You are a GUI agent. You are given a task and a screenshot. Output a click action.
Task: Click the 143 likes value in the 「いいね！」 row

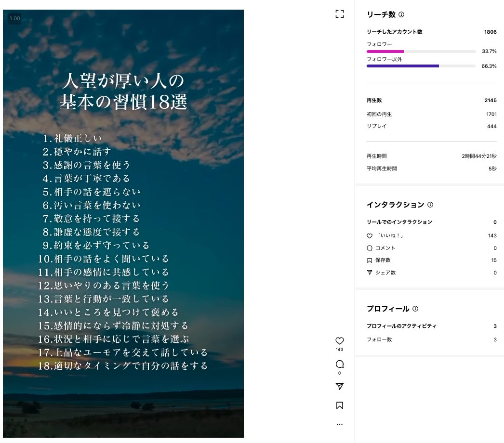click(492, 235)
